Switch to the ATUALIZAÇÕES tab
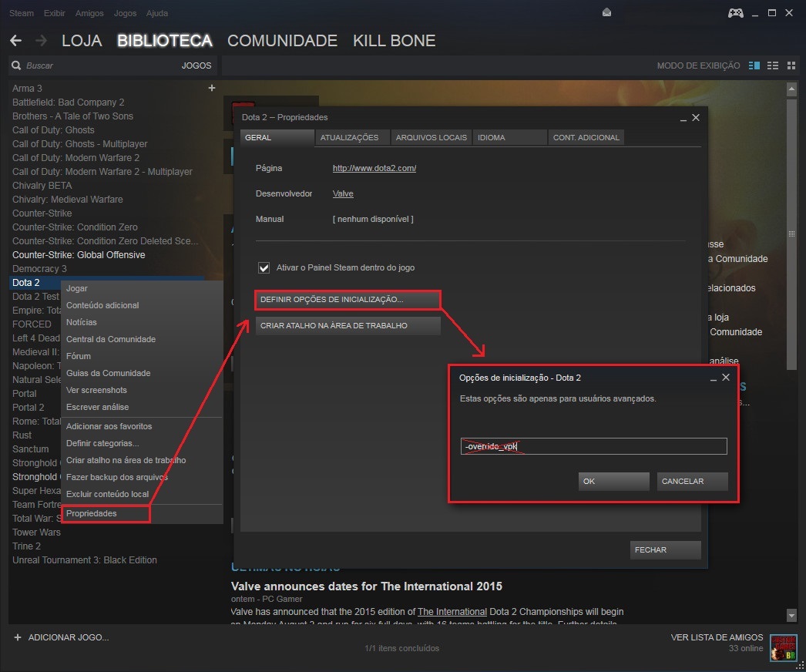The height and width of the screenshot is (672, 806). pyautogui.click(x=353, y=137)
